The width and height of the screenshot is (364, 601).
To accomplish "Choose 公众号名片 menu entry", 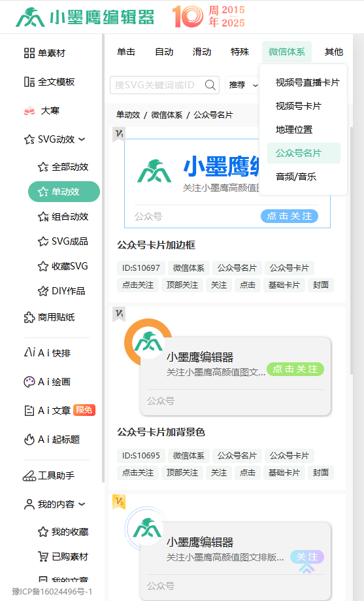I will pyautogui.click(x=304, y=153).
